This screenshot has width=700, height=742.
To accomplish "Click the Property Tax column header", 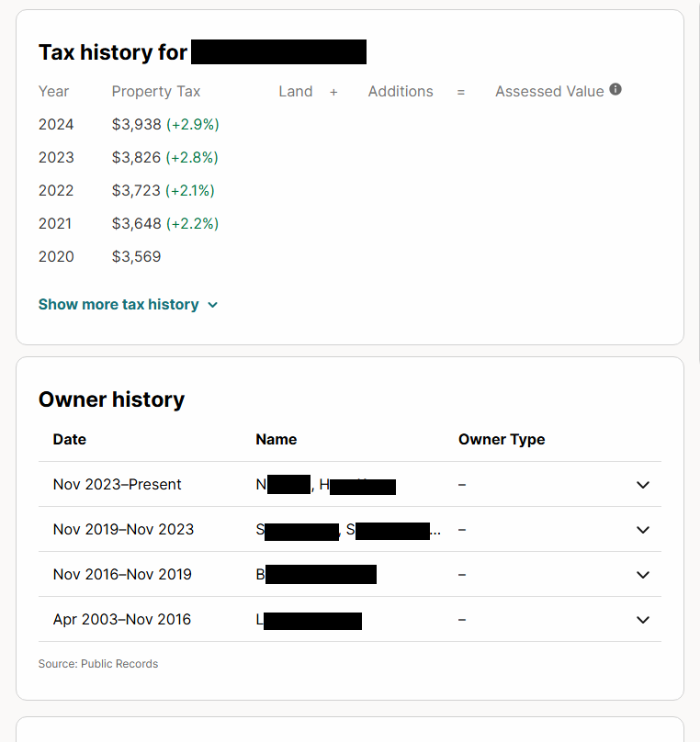I will click(156, 92).
